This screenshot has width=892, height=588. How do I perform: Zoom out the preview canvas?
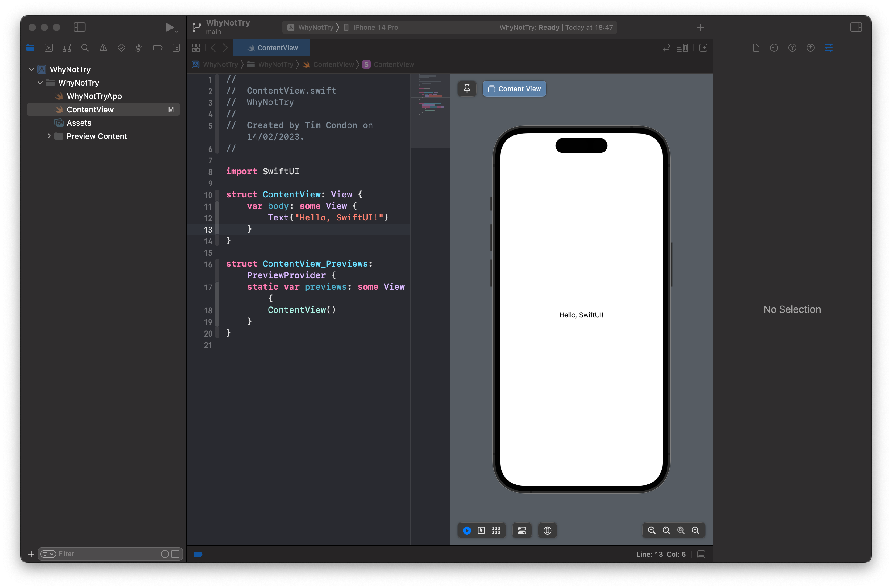tap(652, 530)
